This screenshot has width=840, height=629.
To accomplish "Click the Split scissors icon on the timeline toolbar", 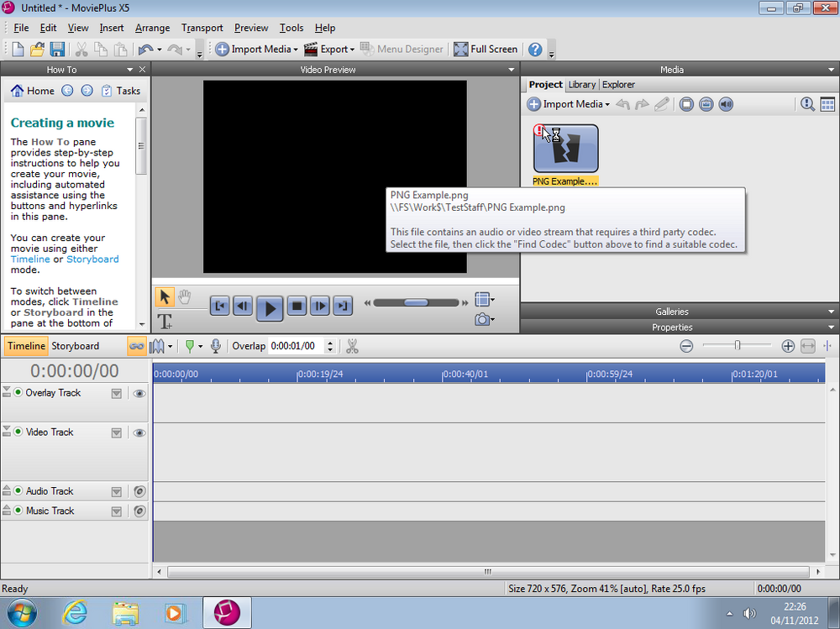I will (x=352, y=346).
